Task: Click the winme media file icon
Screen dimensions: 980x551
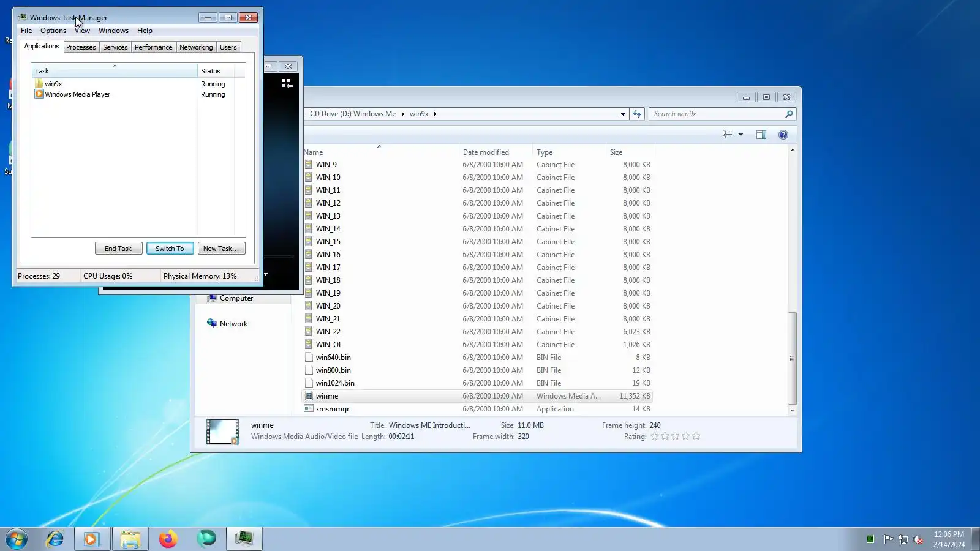Action: point(309,396)
